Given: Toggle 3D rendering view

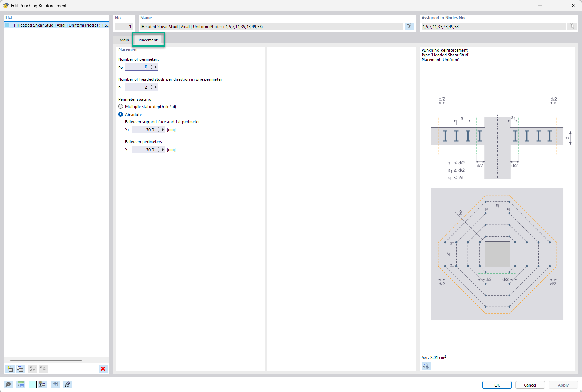Looking at the screenshot, I should pyautogui.click(x=55, y=384).
